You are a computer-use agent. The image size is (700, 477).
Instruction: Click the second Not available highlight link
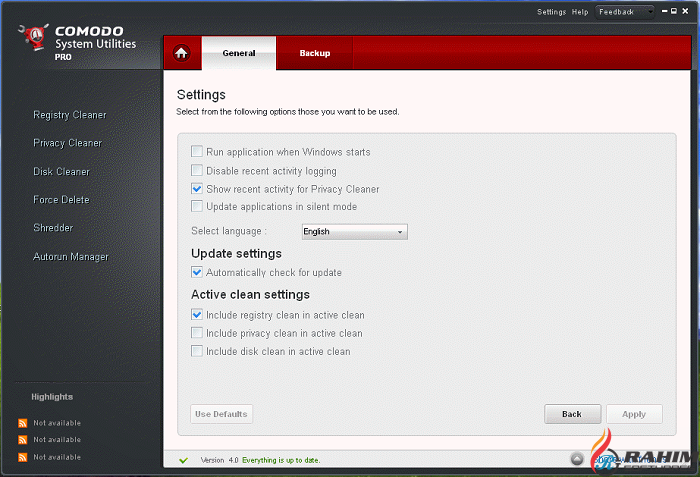[57, 440]
